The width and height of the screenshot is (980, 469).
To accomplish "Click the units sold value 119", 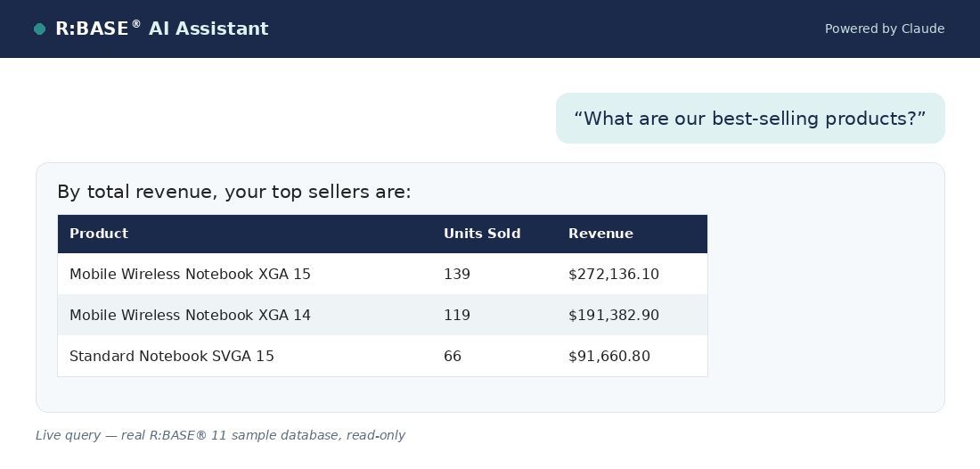I will coord(457,315).
